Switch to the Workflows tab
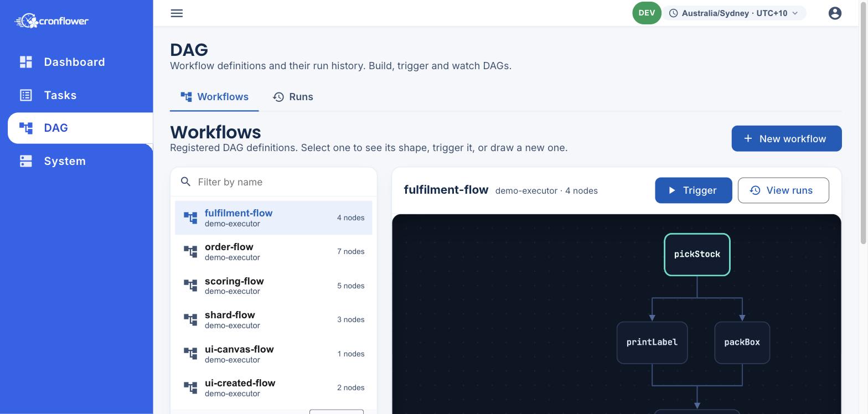The image size is (868, 414). click(214, 97)
